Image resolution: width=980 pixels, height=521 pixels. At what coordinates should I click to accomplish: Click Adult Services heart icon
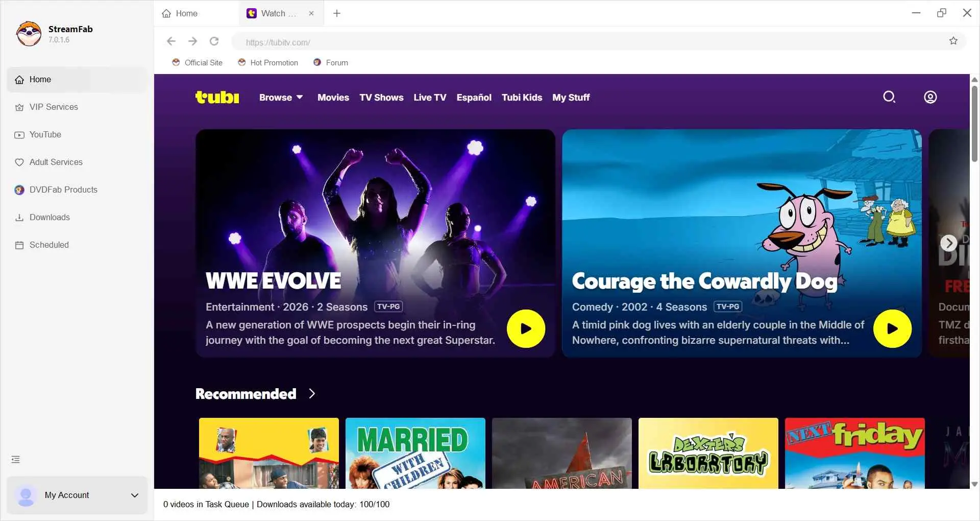tap(19, 162)
